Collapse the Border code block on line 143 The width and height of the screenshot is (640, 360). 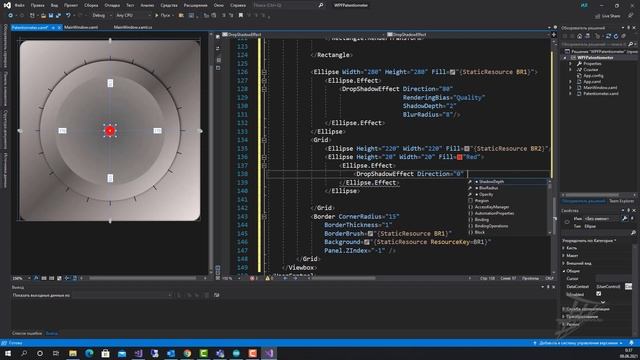tap(264, 217)
